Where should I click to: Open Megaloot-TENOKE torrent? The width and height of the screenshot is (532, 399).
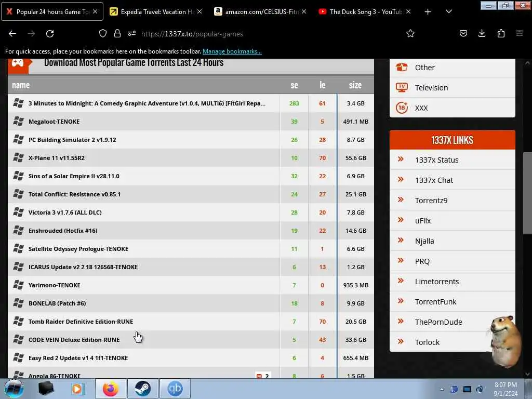point(54,122)
